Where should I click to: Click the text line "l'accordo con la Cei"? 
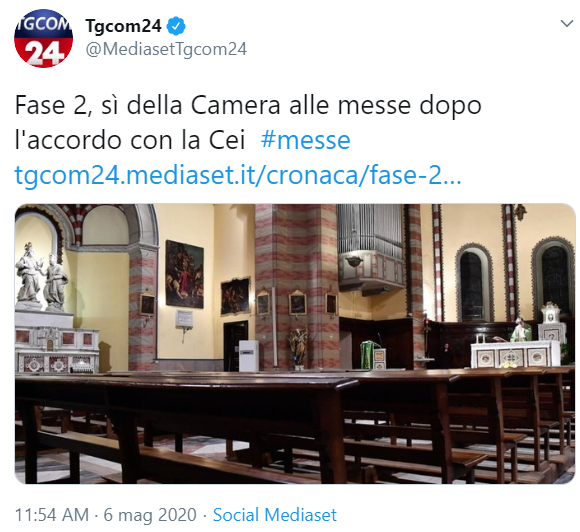click(130, 140)
